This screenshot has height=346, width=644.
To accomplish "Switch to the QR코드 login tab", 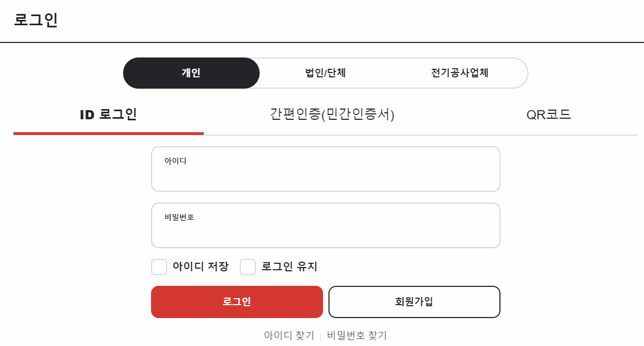I will pyautogui.click(x=549, y=114).
